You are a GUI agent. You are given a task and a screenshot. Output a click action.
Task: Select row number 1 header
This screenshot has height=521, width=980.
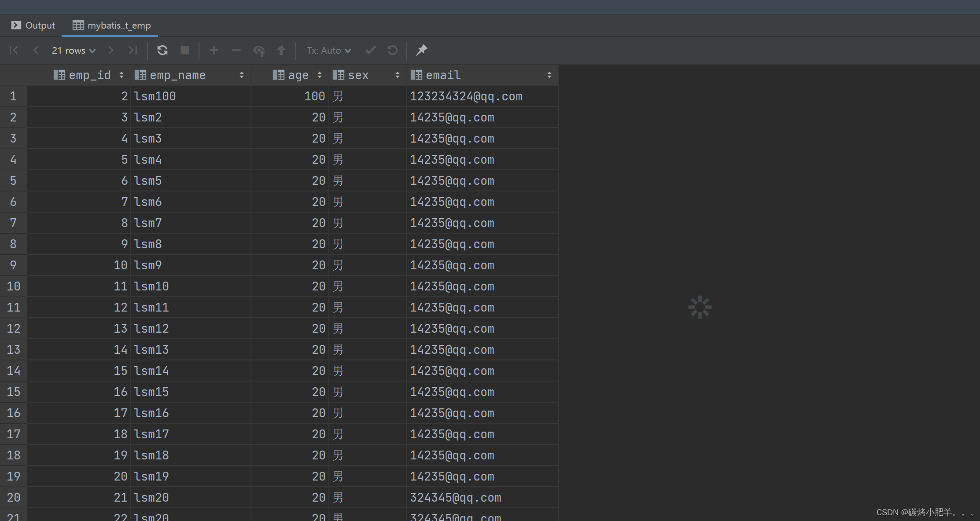tap(14, 96)
